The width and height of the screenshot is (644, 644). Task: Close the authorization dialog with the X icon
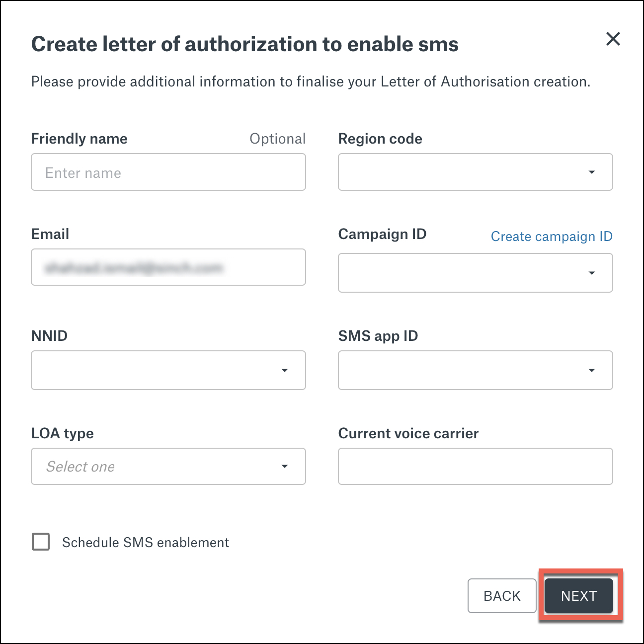613,39
